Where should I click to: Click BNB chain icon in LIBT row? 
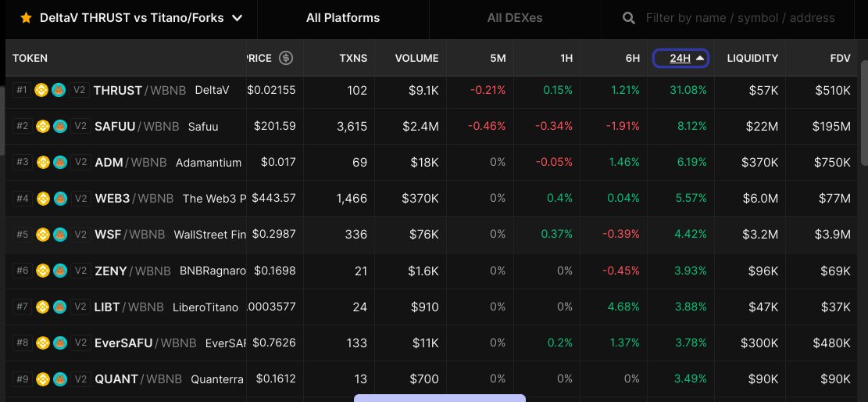pos(43,307)
